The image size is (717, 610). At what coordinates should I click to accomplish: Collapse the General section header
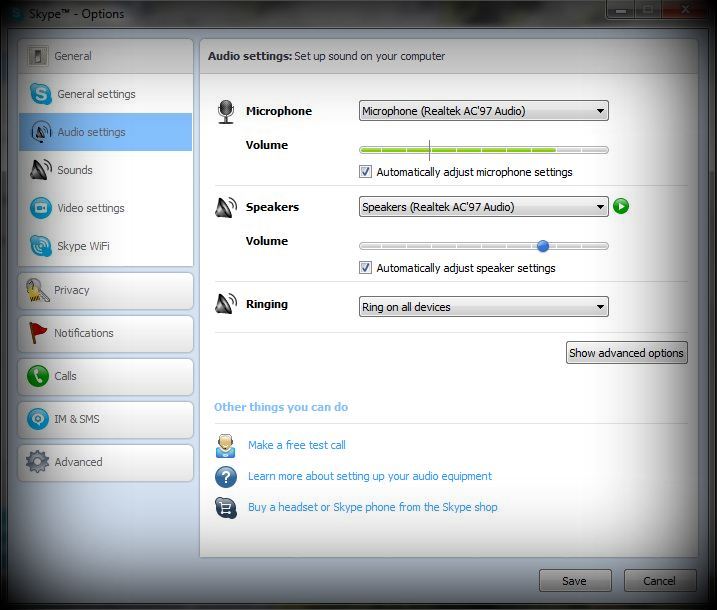(x=106, y=56)
